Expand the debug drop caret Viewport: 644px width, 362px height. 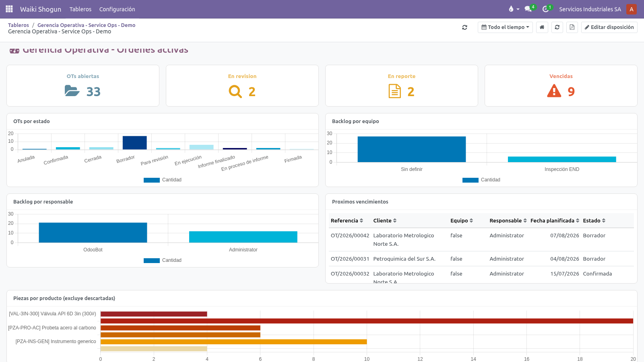(518, 9)
